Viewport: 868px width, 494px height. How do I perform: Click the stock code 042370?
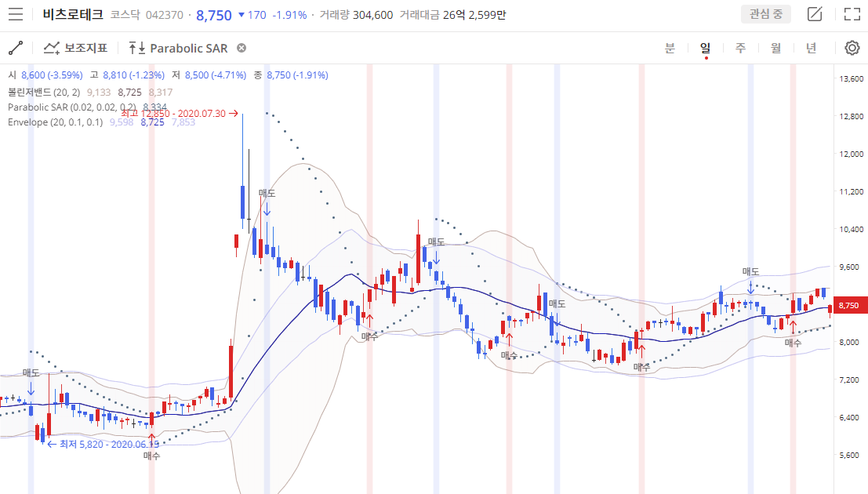pyautogui.click(x=165, y=15)
